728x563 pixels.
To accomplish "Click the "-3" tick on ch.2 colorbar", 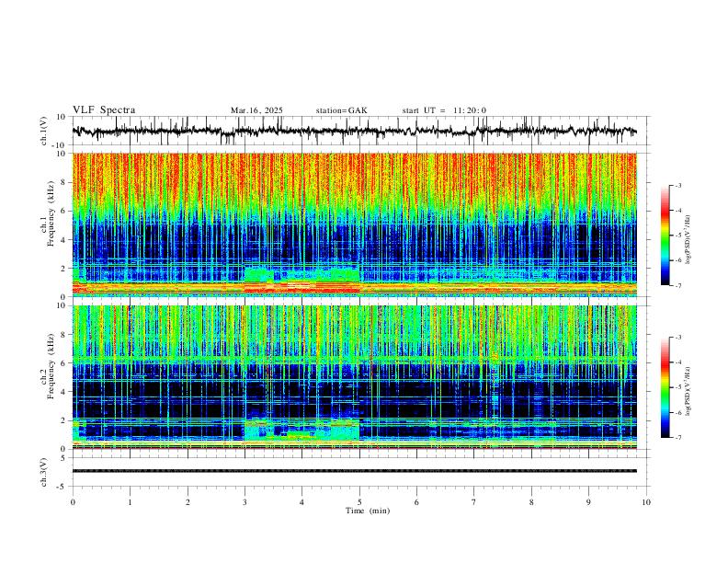I will pos(677,338).
